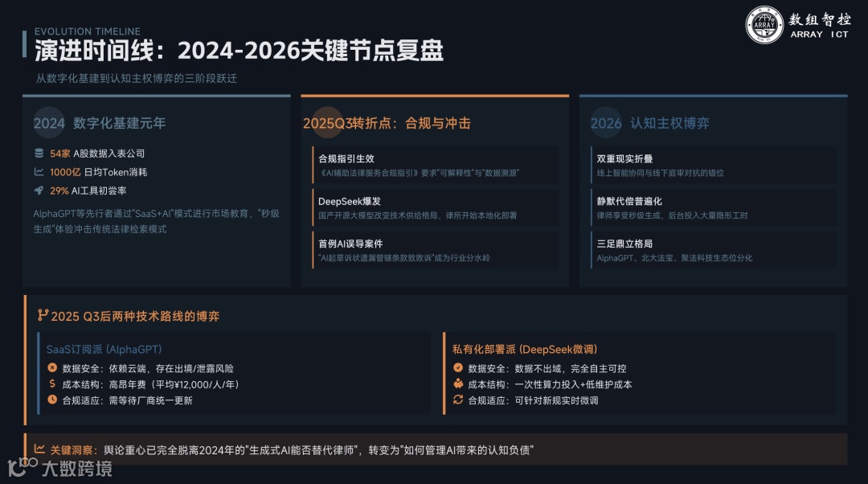
Task: Click the 舆论重心已完全脱离2024年 insight sentence
Action: click(319, 450)
